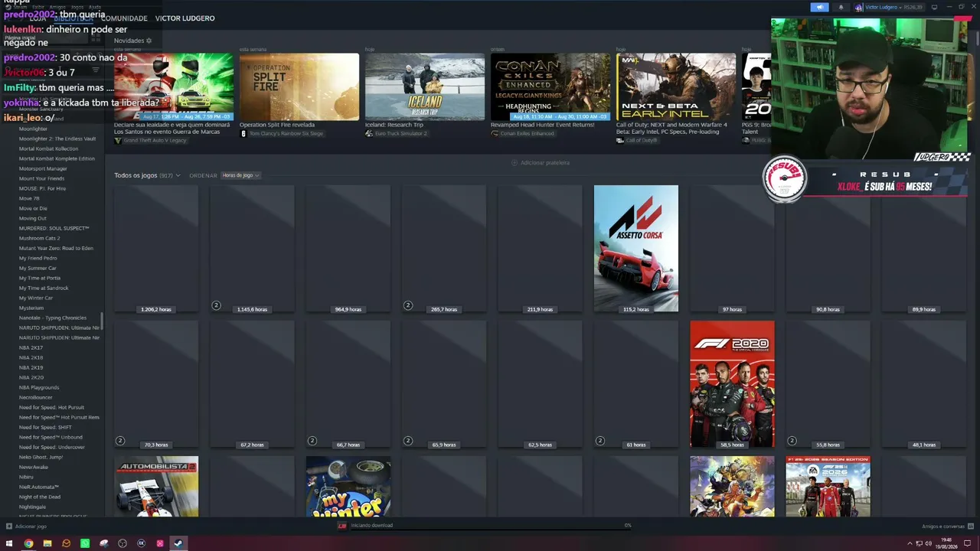Screen dimensions: 980x551
Task: Select NBA 2K19 in the game list
Action: [x=31, y=367]
